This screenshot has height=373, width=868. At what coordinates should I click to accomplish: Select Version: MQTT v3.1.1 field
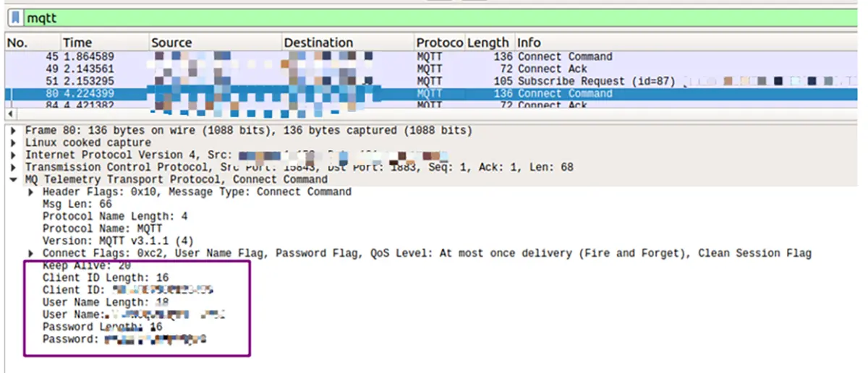tap(118, 241)
